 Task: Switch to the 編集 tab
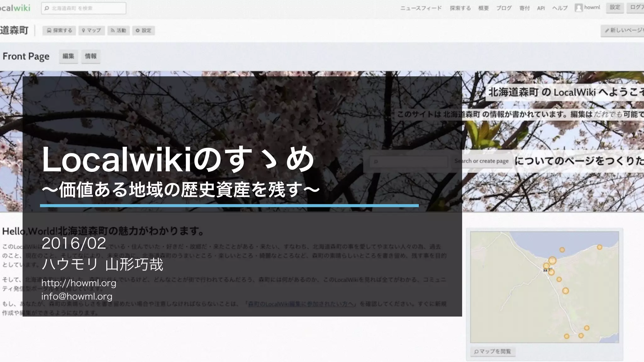pos(68,56)
